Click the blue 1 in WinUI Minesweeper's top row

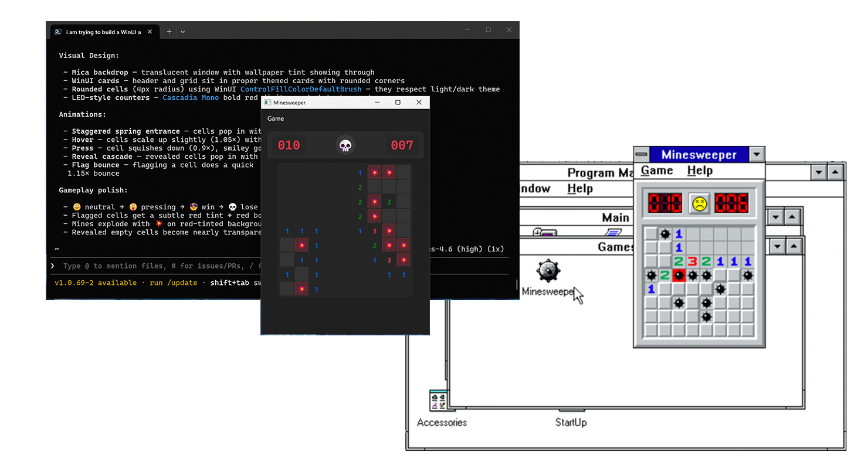360,174
